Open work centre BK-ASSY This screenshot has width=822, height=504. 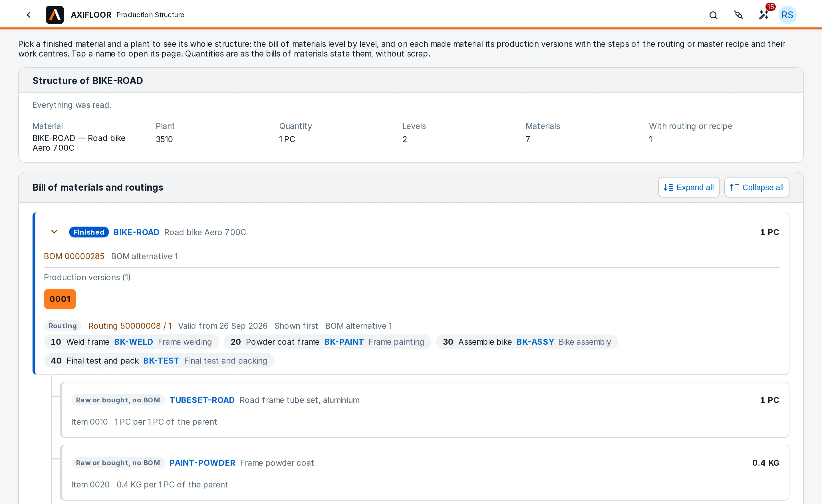[x=535, y=342]
